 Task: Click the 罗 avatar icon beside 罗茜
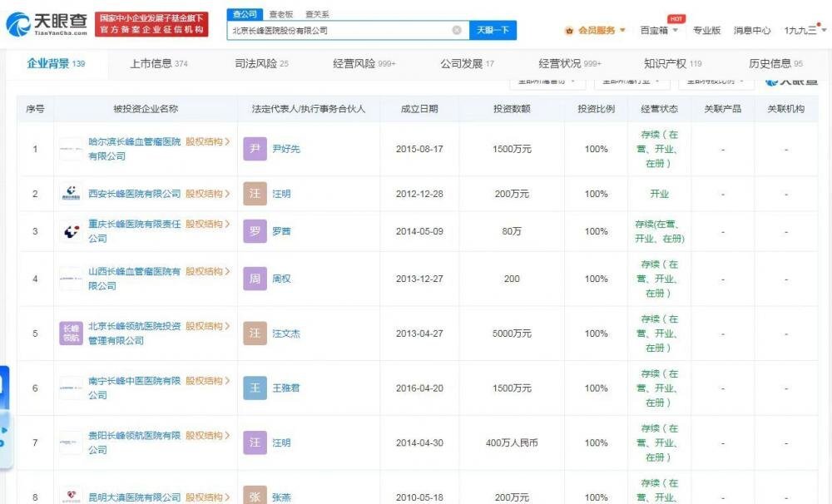tap(255, 231)
